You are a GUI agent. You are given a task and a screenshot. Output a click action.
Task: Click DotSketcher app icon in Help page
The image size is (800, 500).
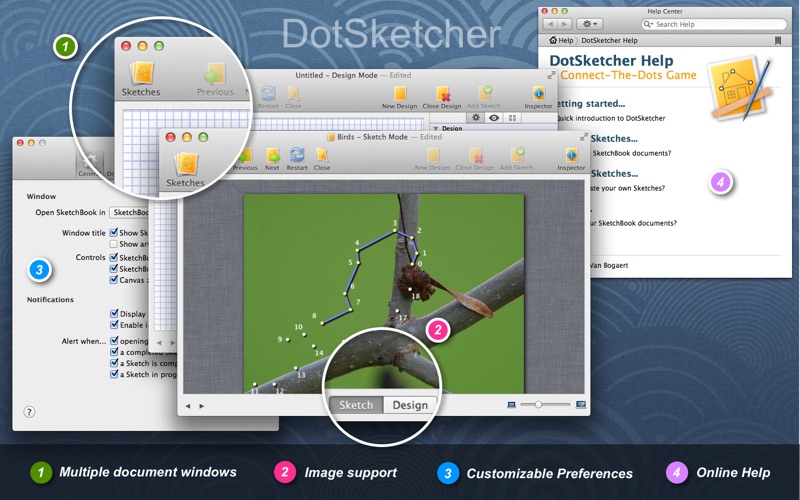tap(742, 90)
